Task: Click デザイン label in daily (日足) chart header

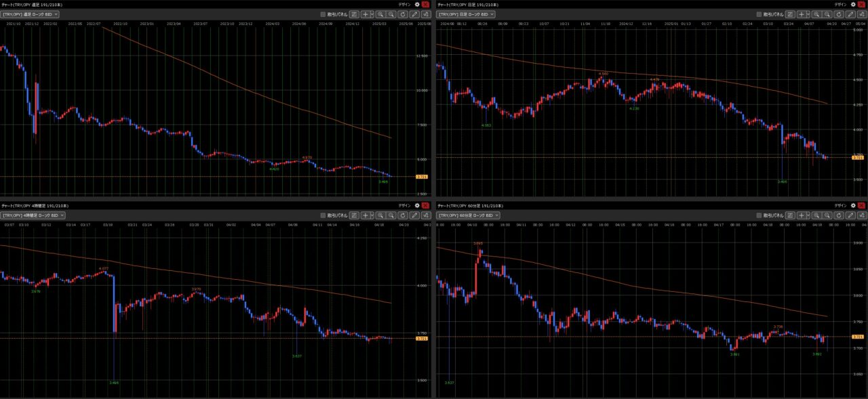Action: (842, 4)
